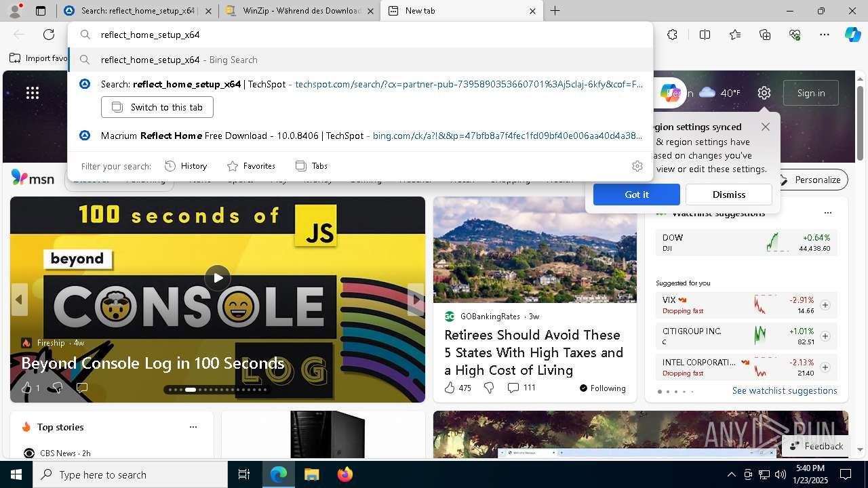Open Settings and more ellipsis menu
Screen dimensions: 868x488
coord(825,35)
